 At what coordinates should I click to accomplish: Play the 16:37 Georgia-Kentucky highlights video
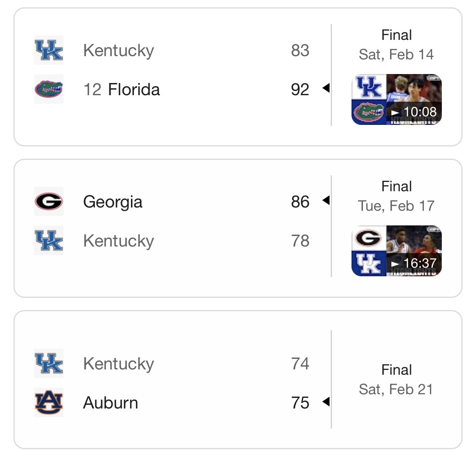396,251
